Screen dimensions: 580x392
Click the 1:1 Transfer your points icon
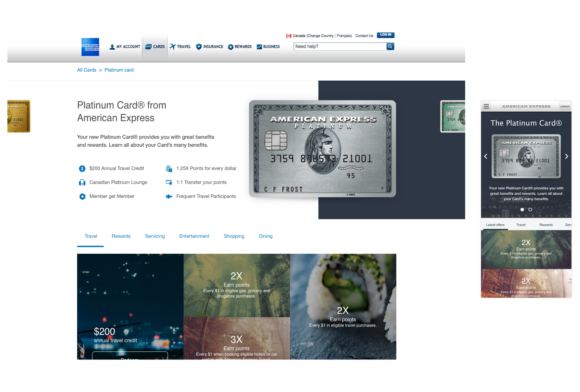[x=169, y=183]
